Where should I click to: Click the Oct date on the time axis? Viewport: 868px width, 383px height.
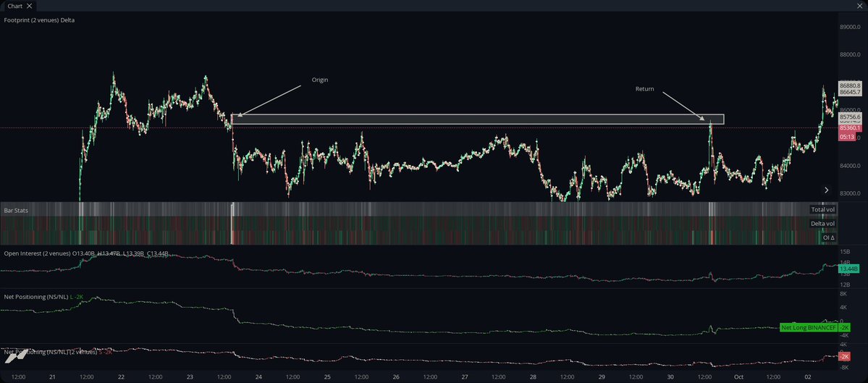point(738,377)
